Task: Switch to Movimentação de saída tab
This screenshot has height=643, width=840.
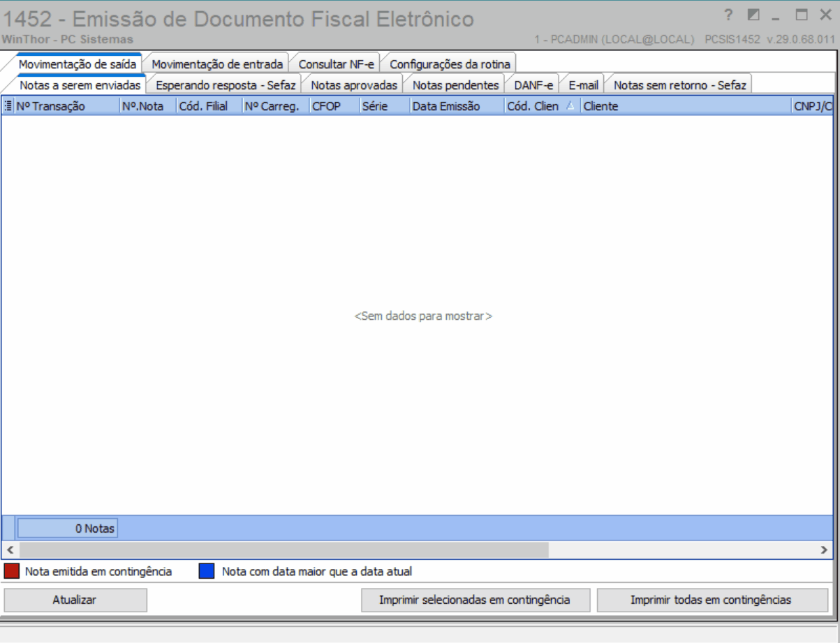Action: [x=78, y=64]
